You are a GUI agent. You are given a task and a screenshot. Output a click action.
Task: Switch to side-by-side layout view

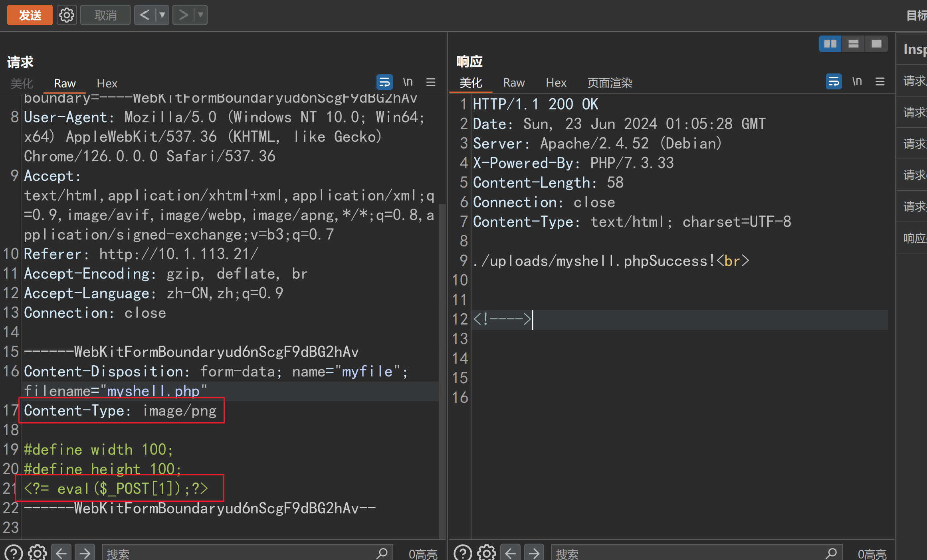830,44
